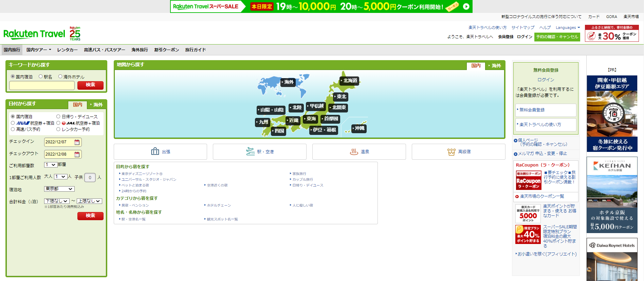
Task: Click the 無料会員登録 button in sidebar
Action: pos(546,110)
